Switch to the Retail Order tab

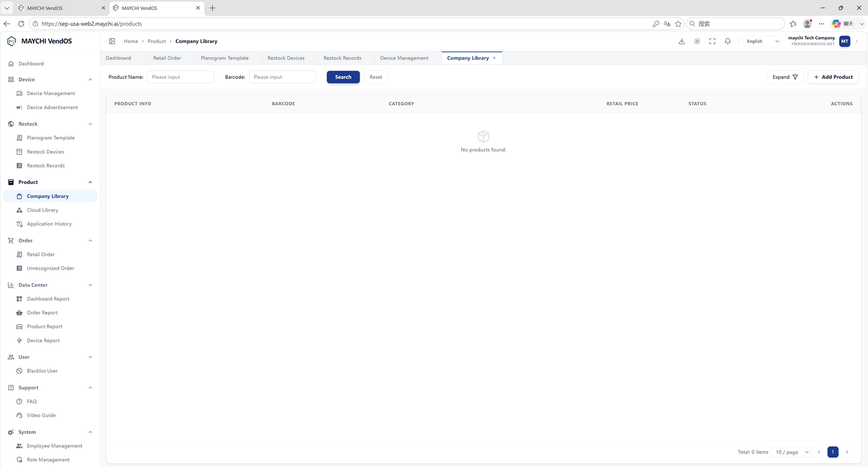pyautogui.click(x=167, y=58)
